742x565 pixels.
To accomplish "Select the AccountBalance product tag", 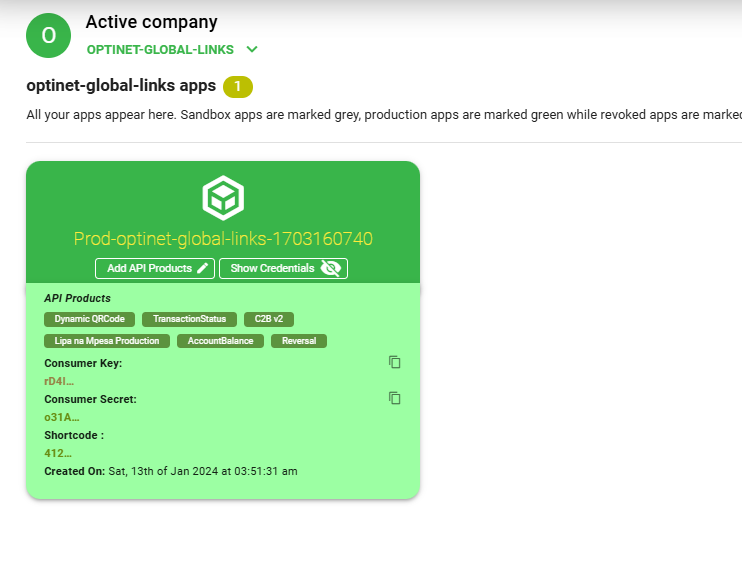I will pyautogui.click(x=220, y=341).
